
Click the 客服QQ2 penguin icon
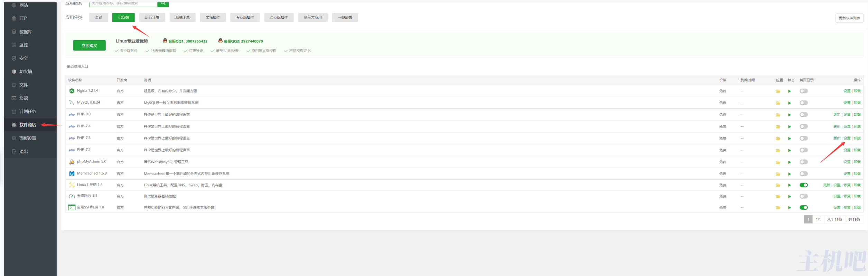220,41
